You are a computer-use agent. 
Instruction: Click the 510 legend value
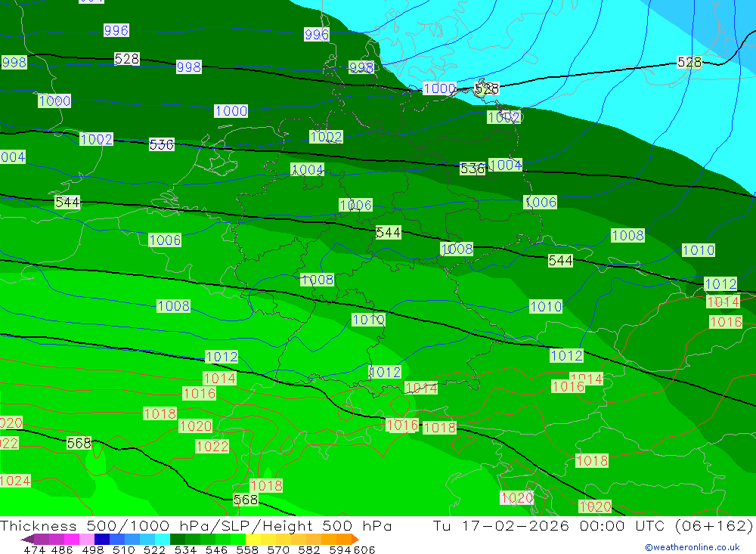pos(124,549)
